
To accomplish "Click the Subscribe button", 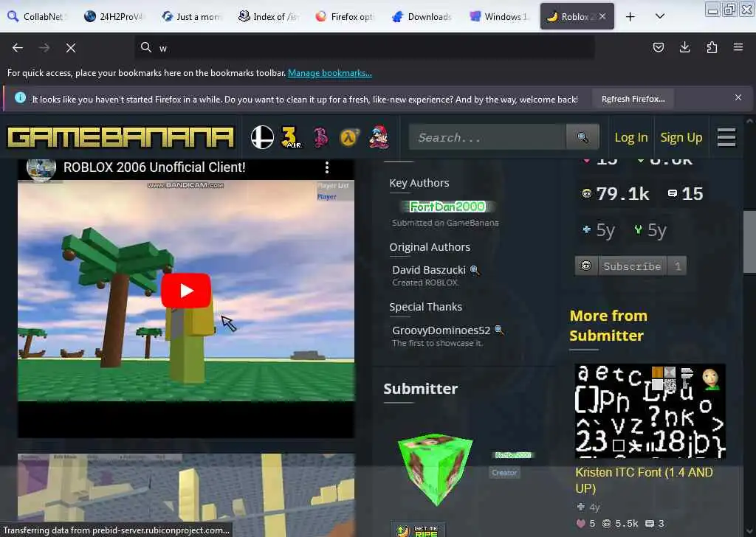I will click(632, 266).
